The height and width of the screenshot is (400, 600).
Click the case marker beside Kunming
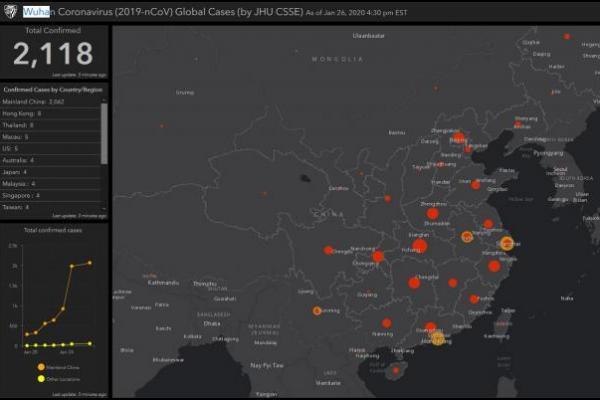click(x=317, y=311)
